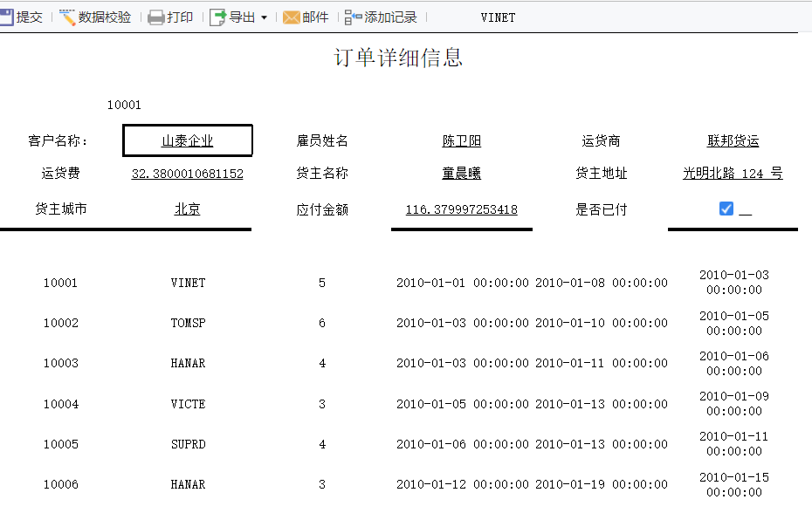Screen dimensions: 812x513
Task: Click the 北京 货主城市 value
Action: (x=188, y=209)
